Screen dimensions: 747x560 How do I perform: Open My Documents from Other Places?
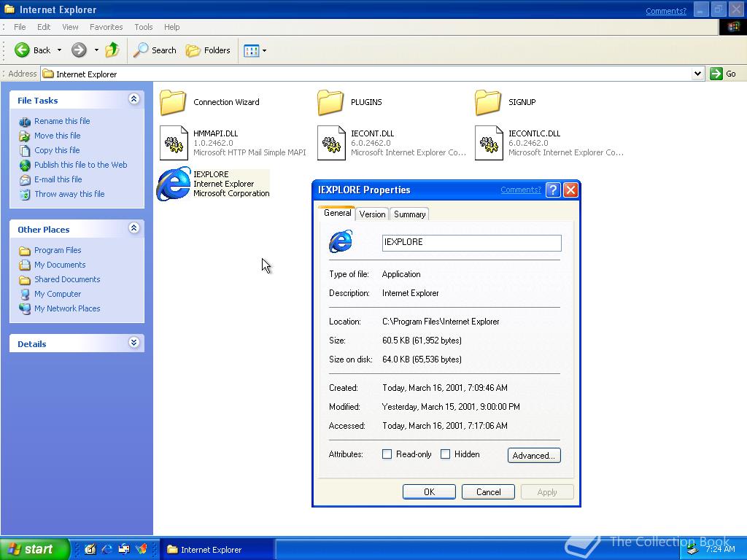60,265
